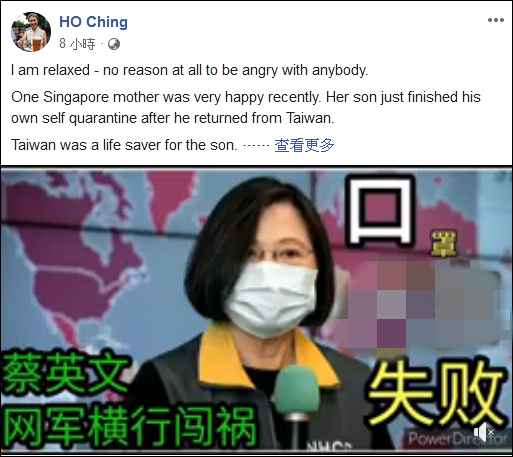513x457 pixels.
Task: Click the large white 口 character overlay
Action: [x=381, y=210]
